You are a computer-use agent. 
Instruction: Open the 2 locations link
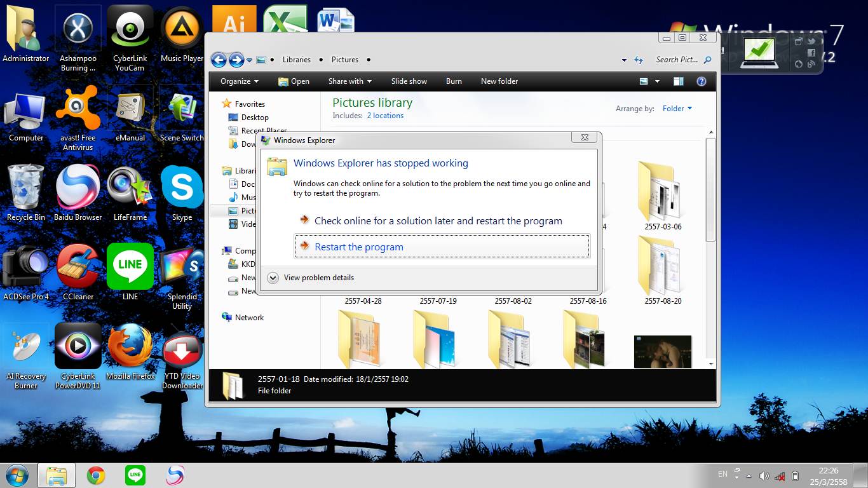pyautogui.click(x=385, y=116)
